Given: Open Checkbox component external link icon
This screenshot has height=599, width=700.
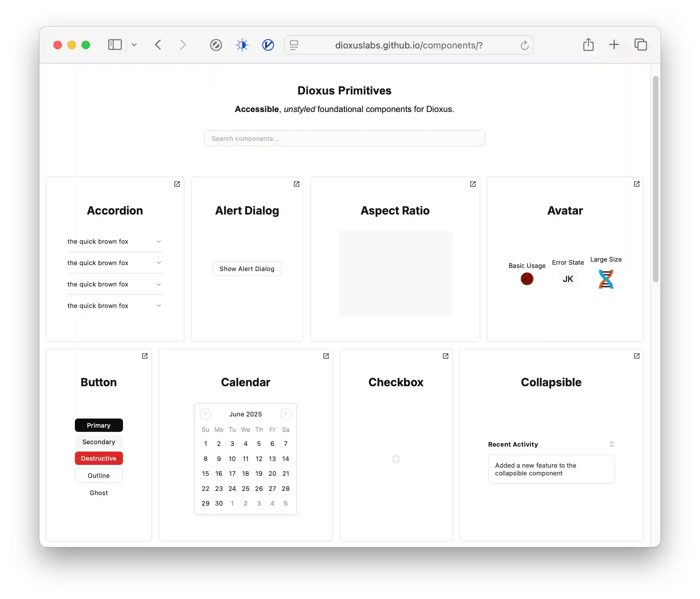Looking at the screenshot, I should coord(445,356).
